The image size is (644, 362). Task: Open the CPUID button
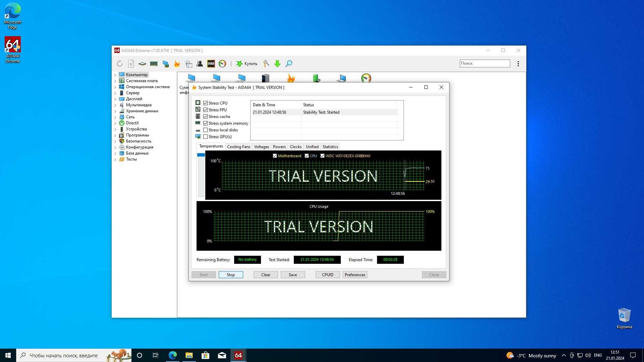click(328, 275)
